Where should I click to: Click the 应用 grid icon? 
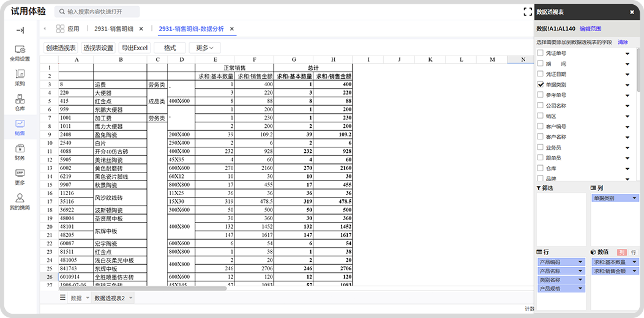point(61,29)
